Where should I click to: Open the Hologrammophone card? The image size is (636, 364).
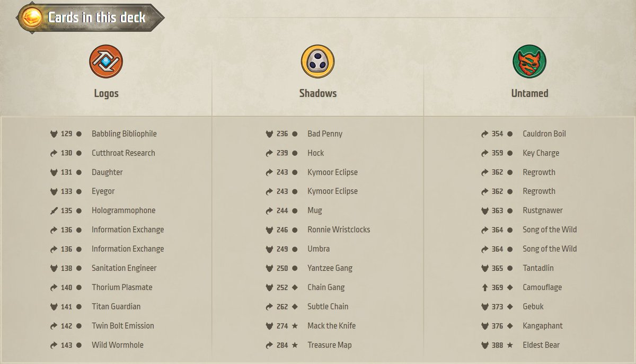pyautogui.click(x=123, y=210)
